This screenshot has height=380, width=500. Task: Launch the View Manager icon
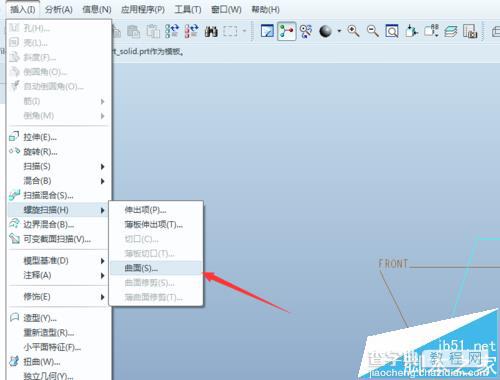click(470, 31)
